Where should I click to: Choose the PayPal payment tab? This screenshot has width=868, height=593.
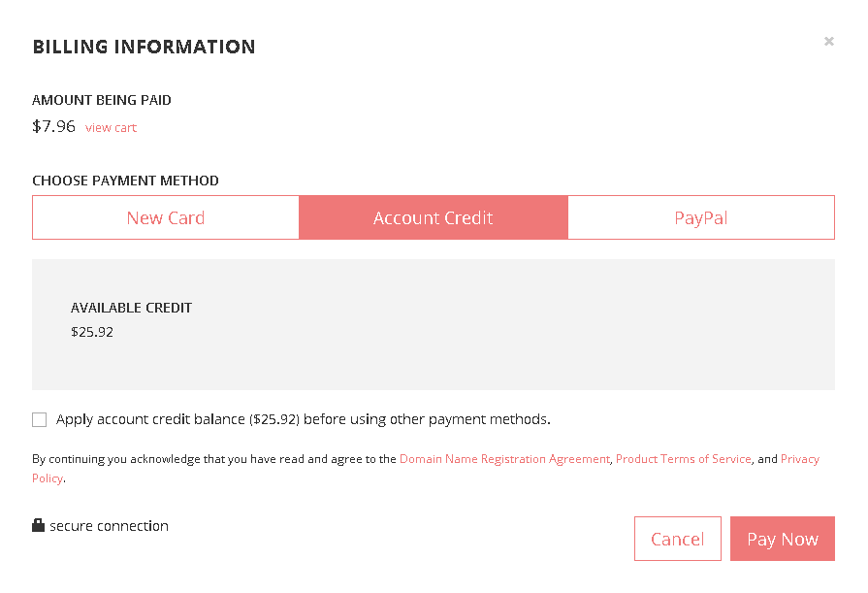click(x=701, y=217)
